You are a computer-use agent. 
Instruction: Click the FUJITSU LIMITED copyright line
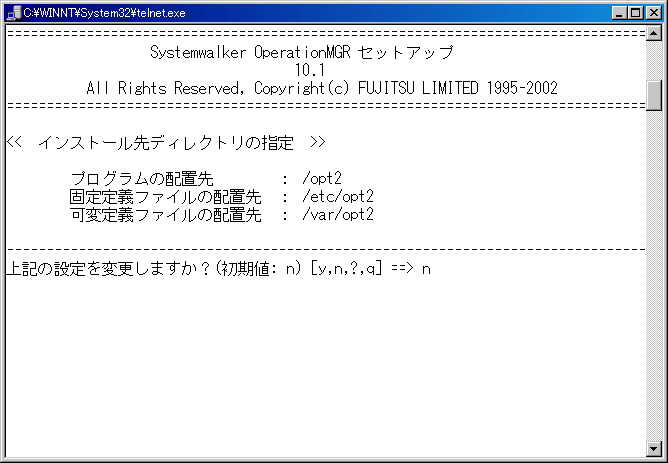[x=322, y=89]
